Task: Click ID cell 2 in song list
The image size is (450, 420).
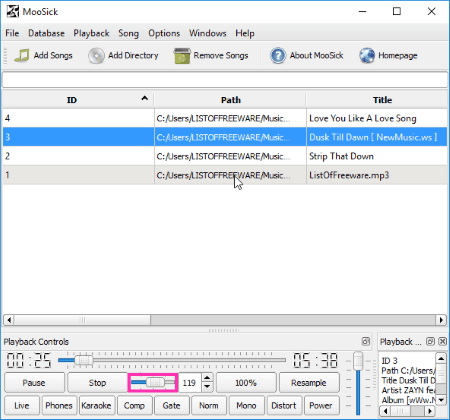Action: point(78,156)
